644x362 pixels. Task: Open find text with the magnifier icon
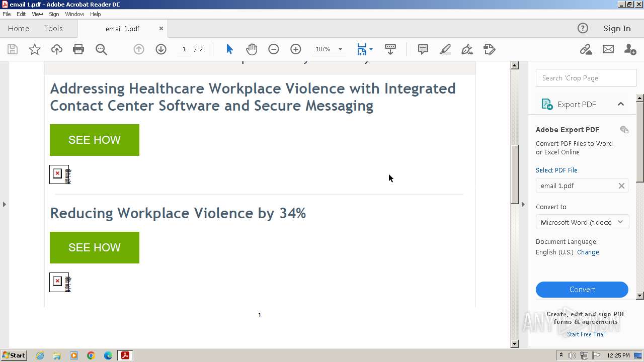coord(101,49)
